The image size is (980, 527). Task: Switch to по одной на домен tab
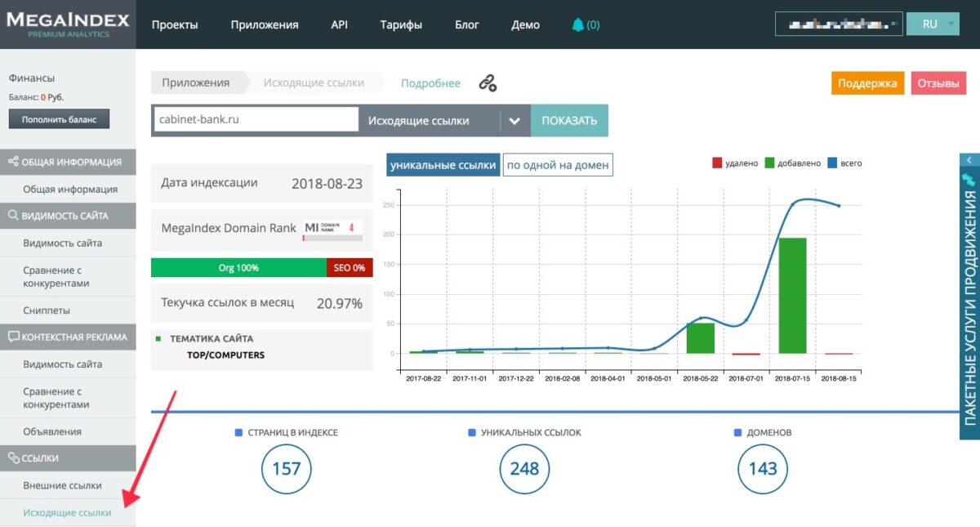click(x=558, y=165)
